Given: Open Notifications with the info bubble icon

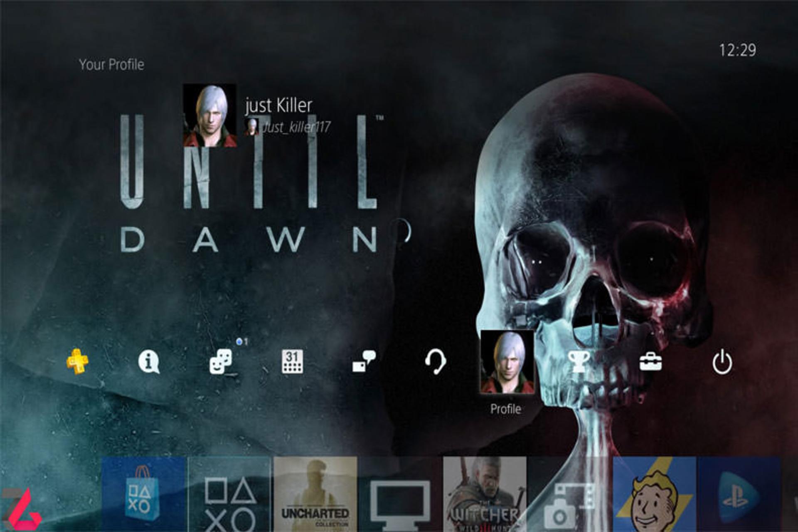Looking at the screenshot, I should [148, 362].
